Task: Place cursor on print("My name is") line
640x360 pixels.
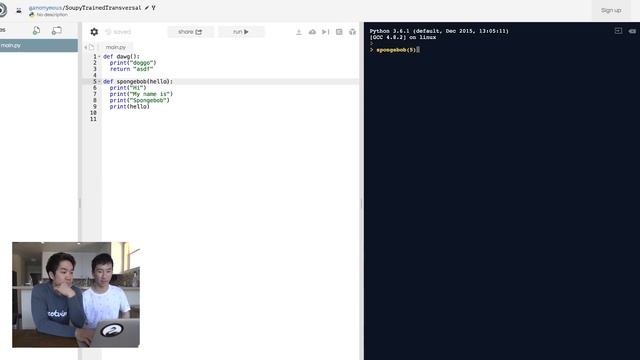Action: click(141, 94)
